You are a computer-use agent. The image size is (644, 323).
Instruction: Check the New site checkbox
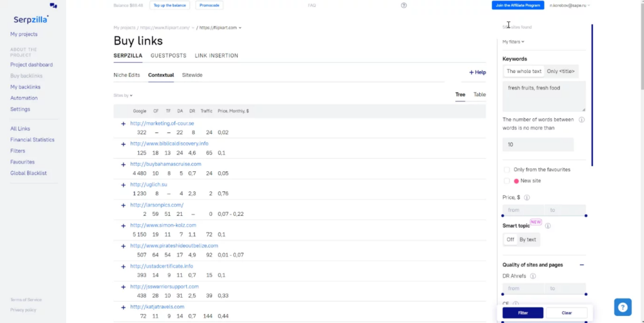[507, 181]
